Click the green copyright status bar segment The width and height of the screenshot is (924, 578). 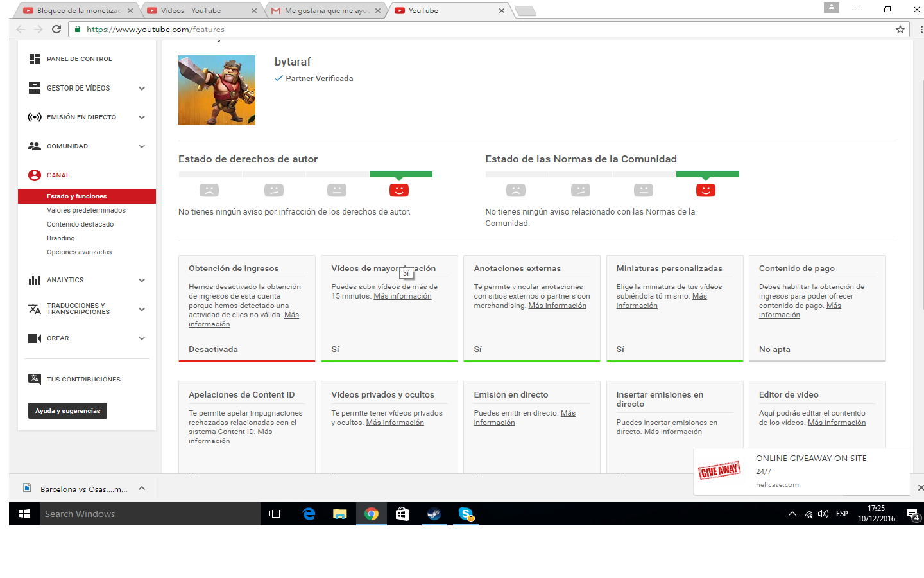tap(401, 174)
